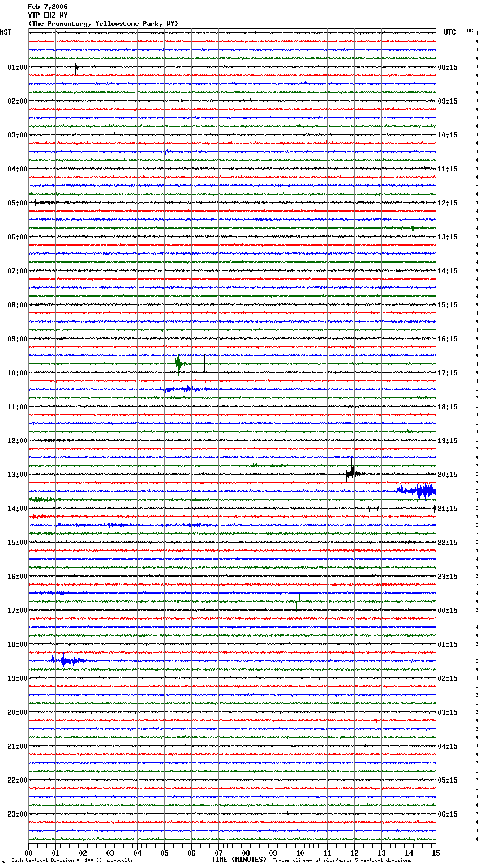Click the Each Vertical Division microvolts note
Viewport: 481px width, 868px height.
[72, 860]
